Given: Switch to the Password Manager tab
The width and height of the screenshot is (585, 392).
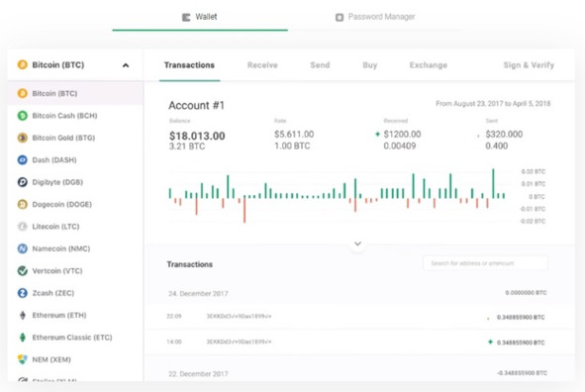Looking at the screenshot, I should [375, 17].
